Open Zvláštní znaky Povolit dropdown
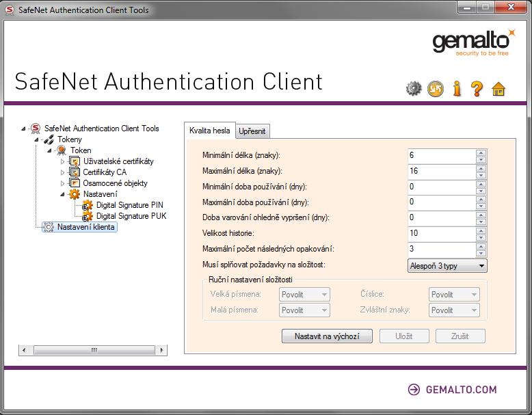 click(454, 310)
